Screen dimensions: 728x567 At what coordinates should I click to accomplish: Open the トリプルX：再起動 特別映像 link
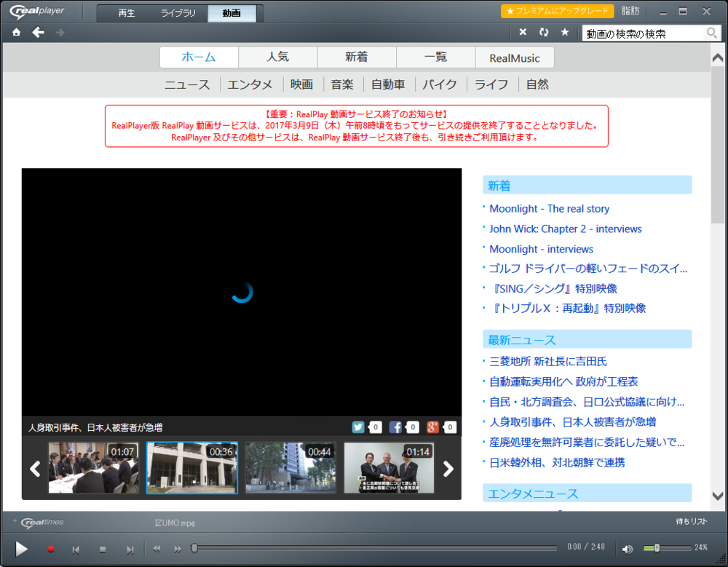click(x=568, y=309)
